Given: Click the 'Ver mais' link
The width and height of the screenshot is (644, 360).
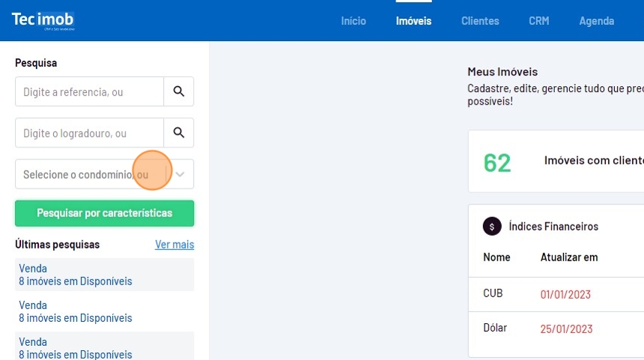Looking at the screenshot, I should 174,245.
